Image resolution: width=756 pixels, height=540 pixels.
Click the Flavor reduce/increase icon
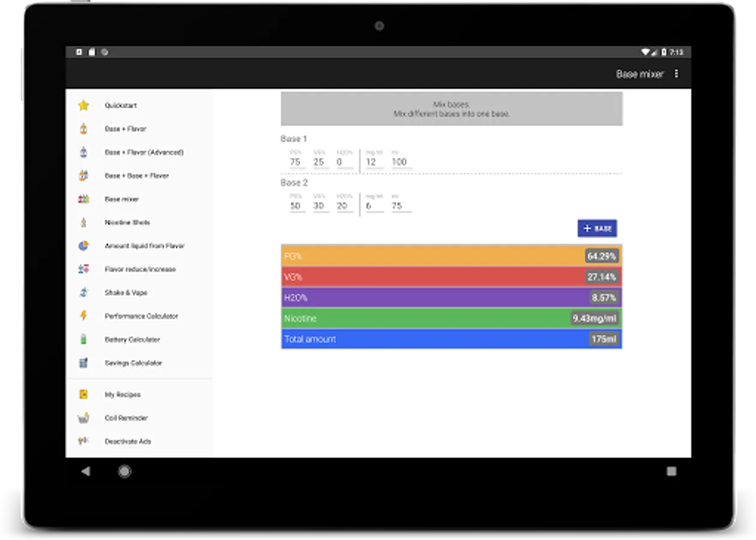[x=83, y=269]
